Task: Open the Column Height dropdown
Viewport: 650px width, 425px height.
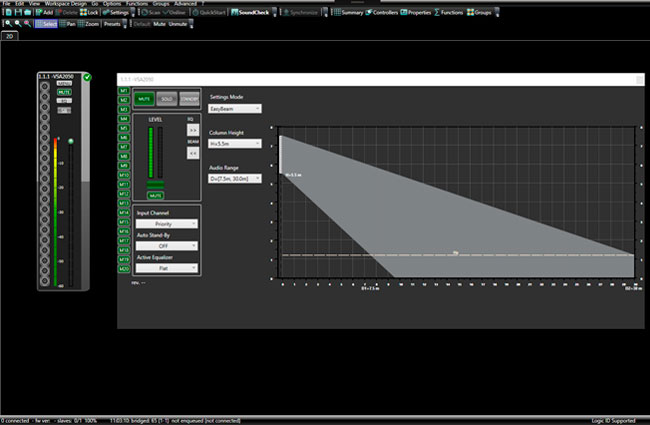Action: 235,143
